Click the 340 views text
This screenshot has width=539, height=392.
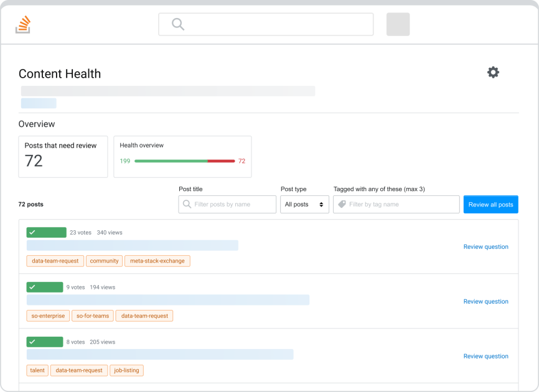point(110,233)
